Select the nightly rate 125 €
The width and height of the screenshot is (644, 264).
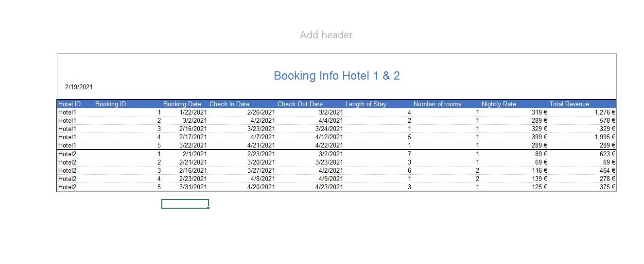pyautogui.click(x=540, y=187)
